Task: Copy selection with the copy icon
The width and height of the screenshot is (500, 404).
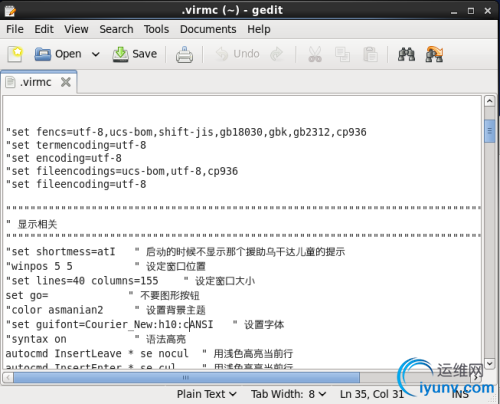Action: click(342, 54)
